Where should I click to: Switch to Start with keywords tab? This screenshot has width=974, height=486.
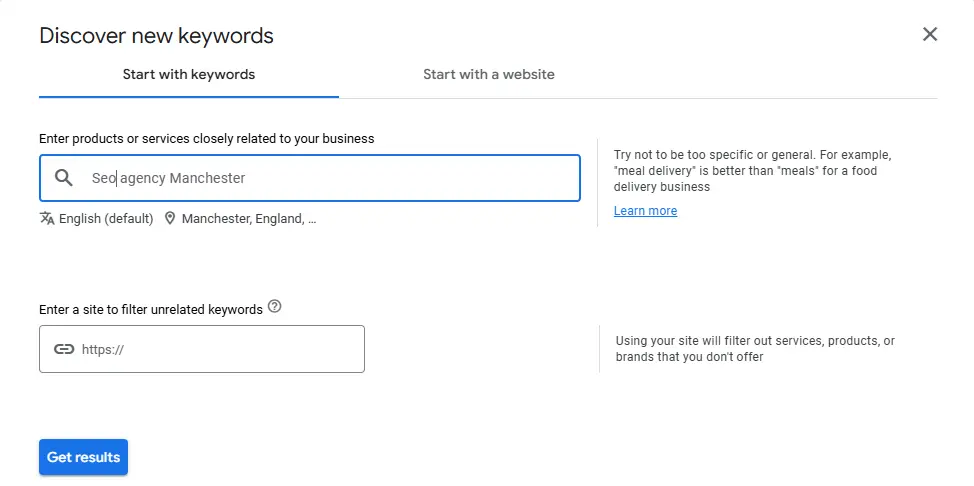pos(189,75)
